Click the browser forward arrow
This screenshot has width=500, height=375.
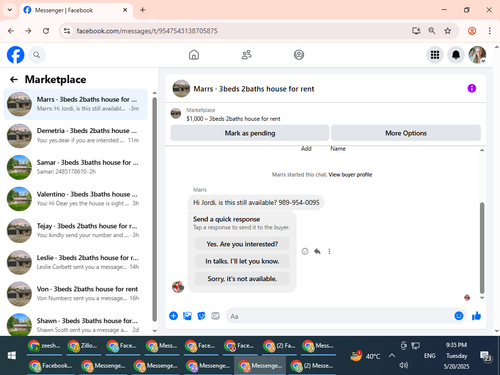pos(28,31)
